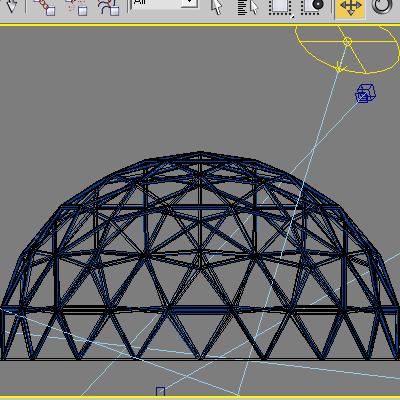Select the camera target square below dome
This screenshot has width=400, height=400.
tap(160, 391)
